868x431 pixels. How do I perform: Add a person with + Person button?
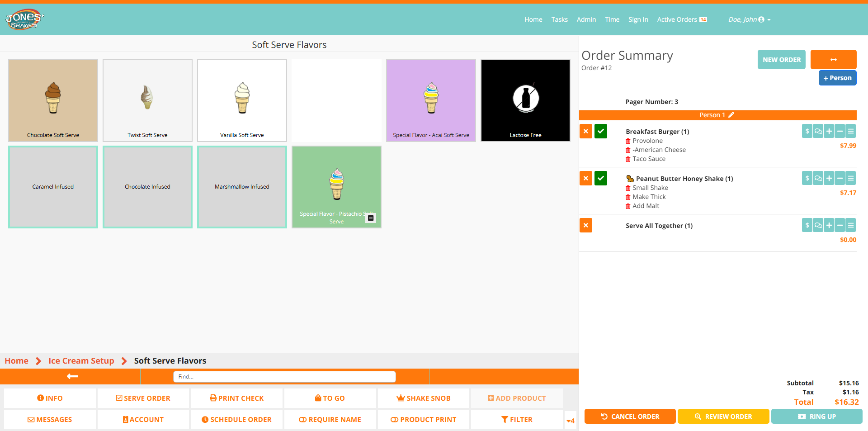click(x=837, y=78)
